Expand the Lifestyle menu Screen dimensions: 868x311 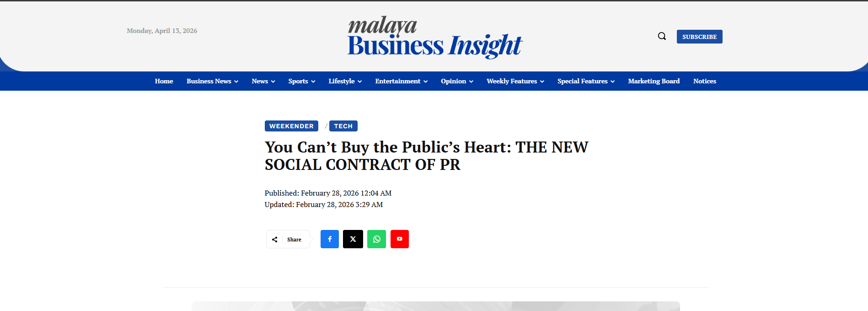345,81
